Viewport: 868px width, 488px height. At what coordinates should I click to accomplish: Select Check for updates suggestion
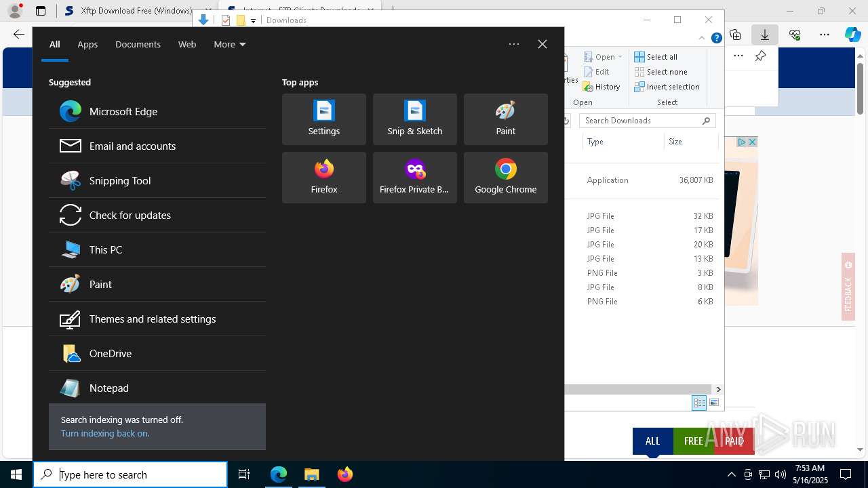[x=157, y=215]
